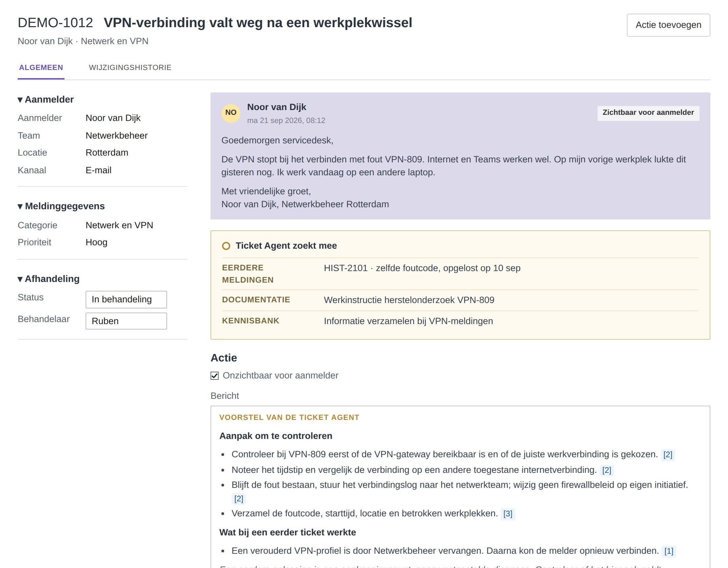728x568 pixels.
Task: Click the Wat bij een eerder ticket werkte heading
Action: click(288, 533)
